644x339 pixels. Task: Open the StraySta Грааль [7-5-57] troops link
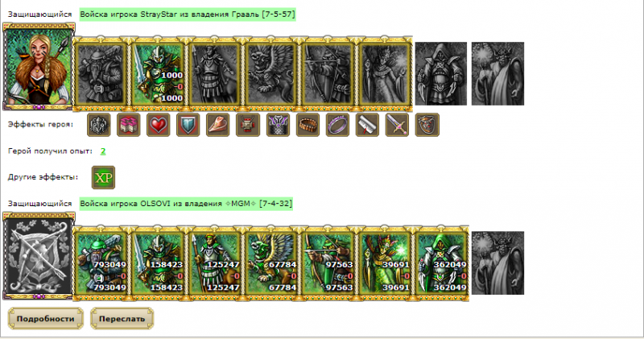pos(188,14)
